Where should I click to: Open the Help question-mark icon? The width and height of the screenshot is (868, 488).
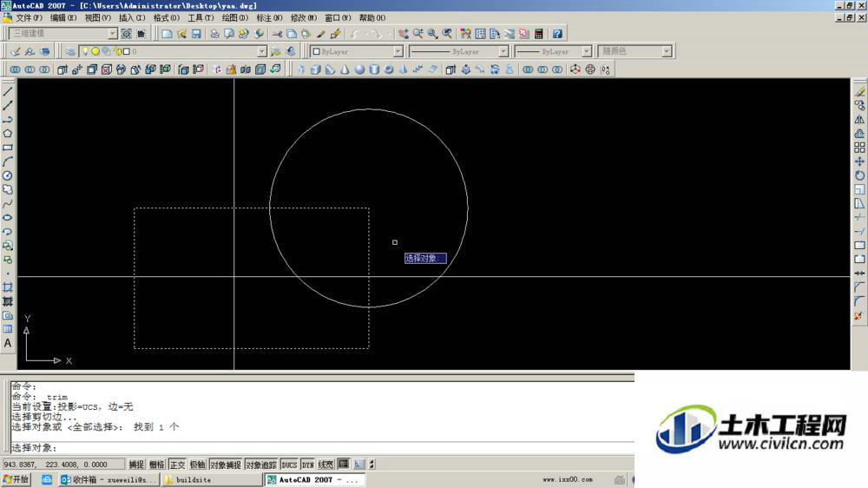(557, 34)
